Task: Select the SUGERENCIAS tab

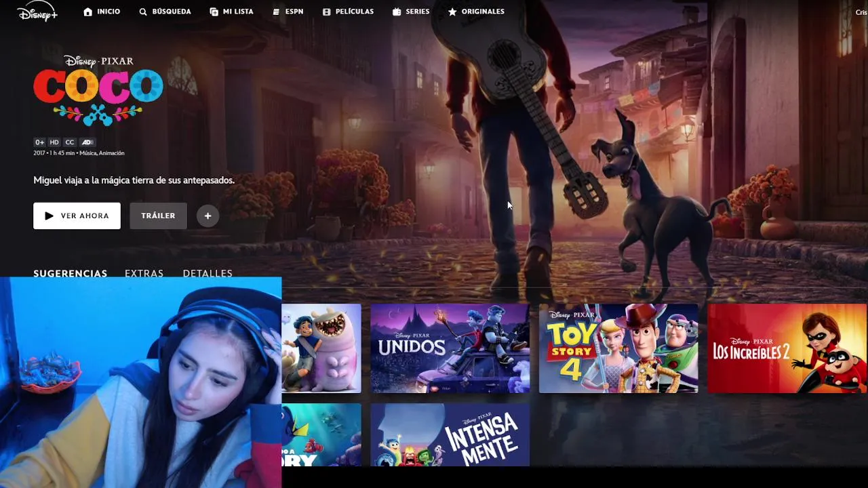Action: tap(71, 273)
